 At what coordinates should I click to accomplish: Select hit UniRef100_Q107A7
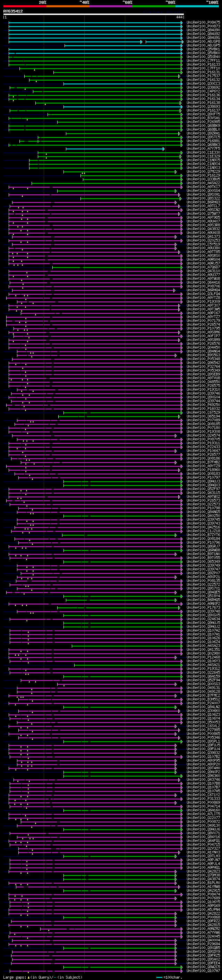[203, 971]
